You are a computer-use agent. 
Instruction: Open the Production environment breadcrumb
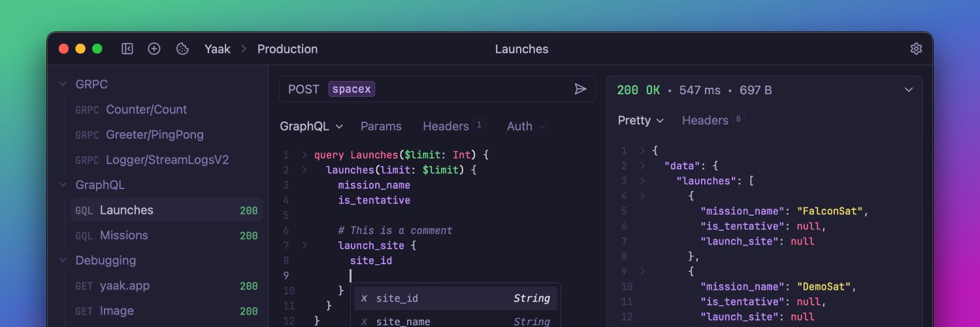tap(287, 49)
